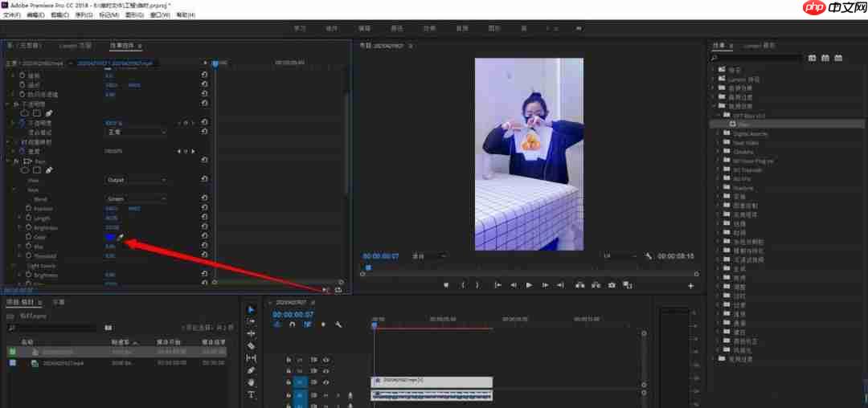
Task: Click Mark In button in Program Monitor
Action: click(x=463, y=285)
